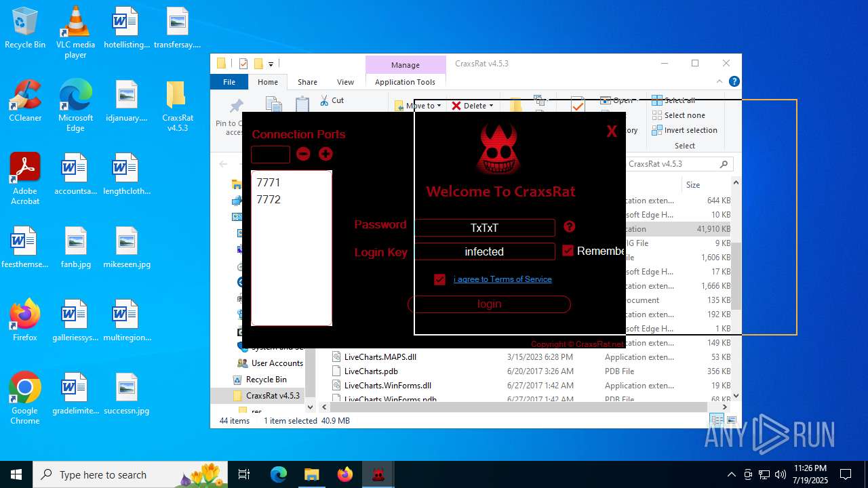Open Quick Access Toolbar customize dropdown
Image resolution: width=868 pixels, height=488 pixels.
click(x=271, y=64)
